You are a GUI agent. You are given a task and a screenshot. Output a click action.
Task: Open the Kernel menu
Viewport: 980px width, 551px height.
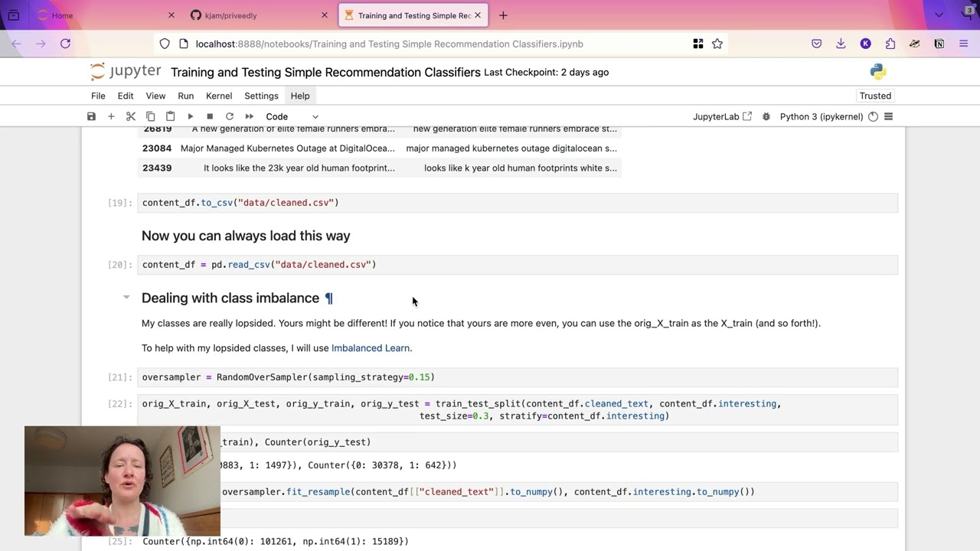tap(219, 96)
